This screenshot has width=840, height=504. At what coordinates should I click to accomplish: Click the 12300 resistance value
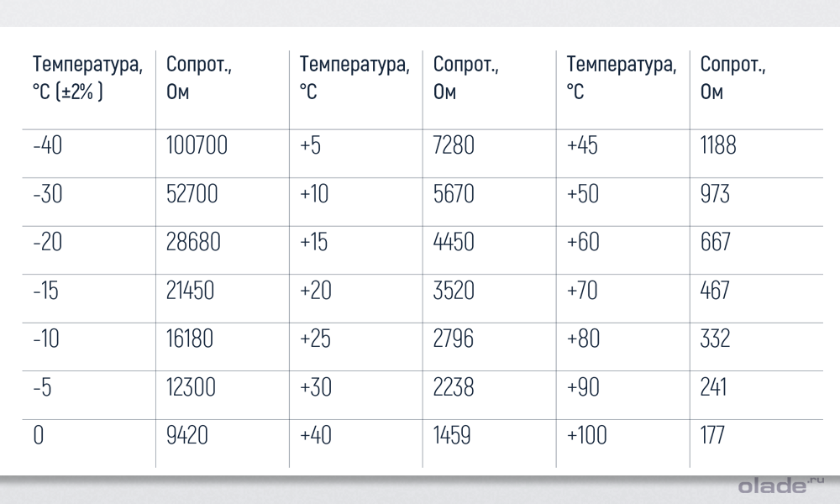click(191, 387)
